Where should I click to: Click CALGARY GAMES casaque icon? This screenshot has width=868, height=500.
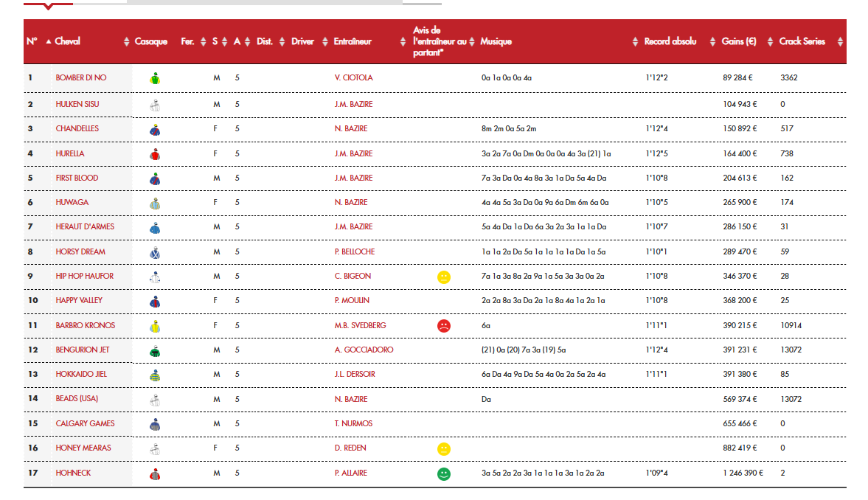[x=155, y=425]
